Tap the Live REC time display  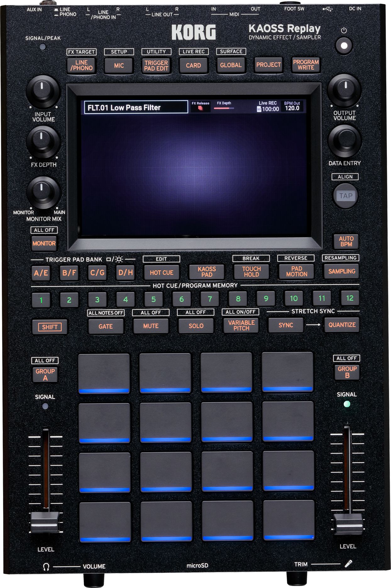tap(268, 107)
